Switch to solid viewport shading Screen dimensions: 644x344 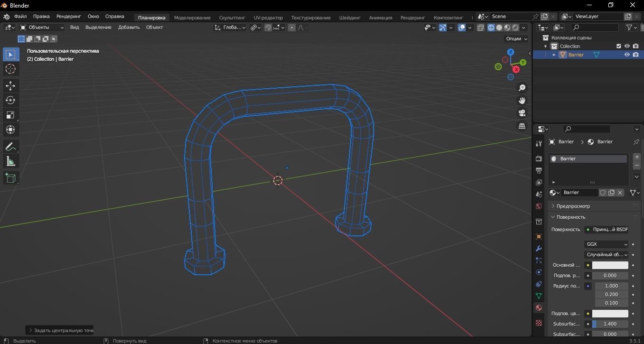(499, 28)
